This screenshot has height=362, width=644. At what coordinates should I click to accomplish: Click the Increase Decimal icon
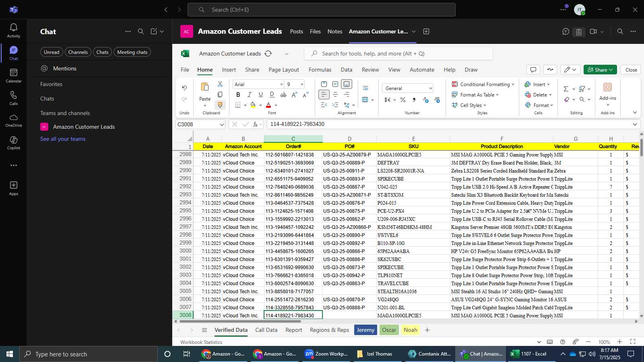[438, 100]
